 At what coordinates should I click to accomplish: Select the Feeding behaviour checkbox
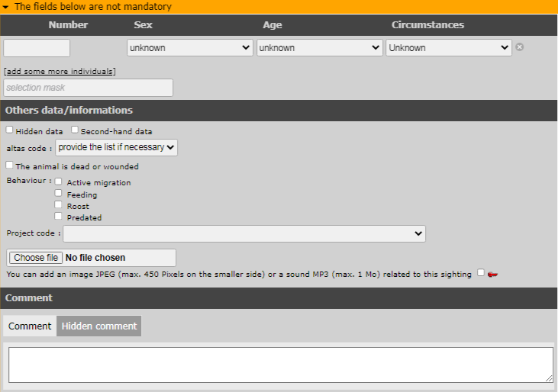coord(59,193)
